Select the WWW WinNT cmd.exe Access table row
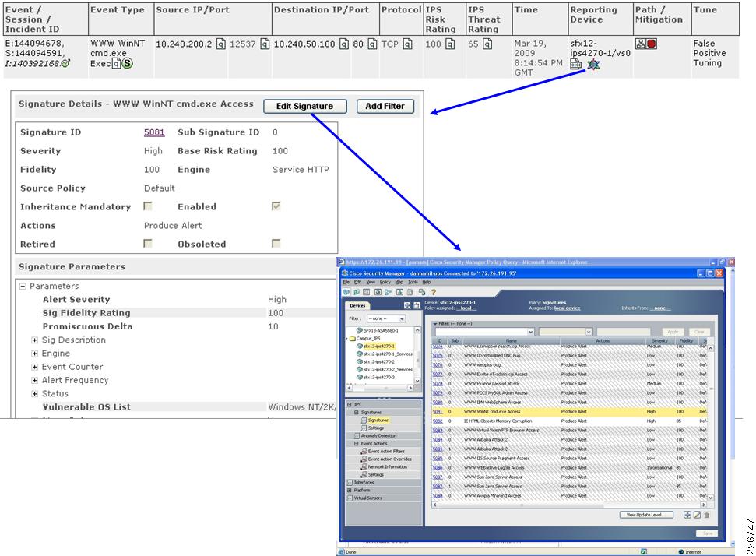 (569, 412)
